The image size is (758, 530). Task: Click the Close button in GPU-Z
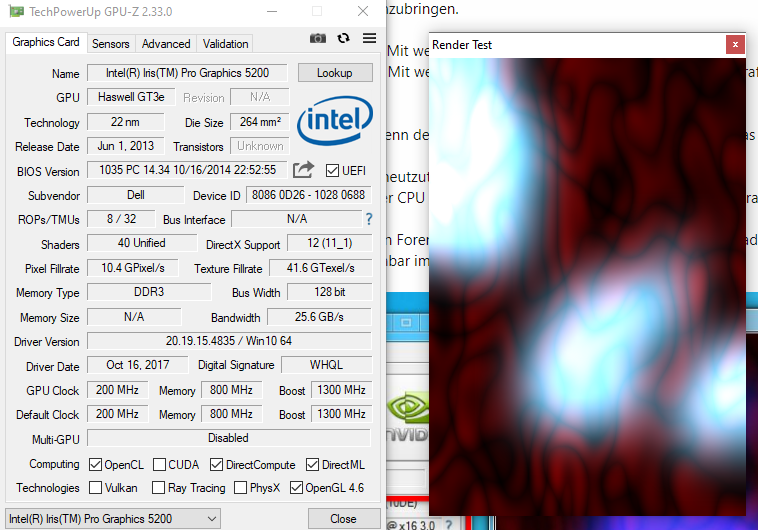coord(343,519)
